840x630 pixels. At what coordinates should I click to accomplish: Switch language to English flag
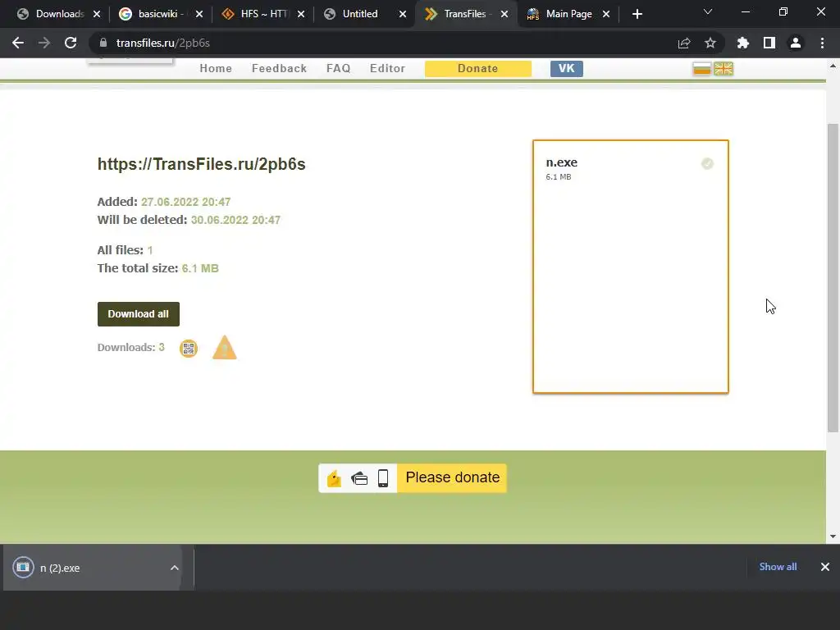point(724,69)
